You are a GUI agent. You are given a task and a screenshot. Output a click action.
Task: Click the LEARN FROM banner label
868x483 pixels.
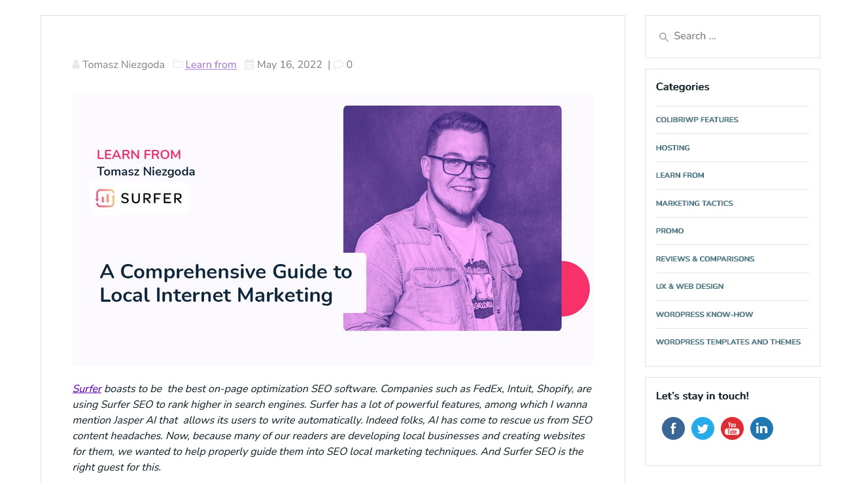click(x=139, y=155)
